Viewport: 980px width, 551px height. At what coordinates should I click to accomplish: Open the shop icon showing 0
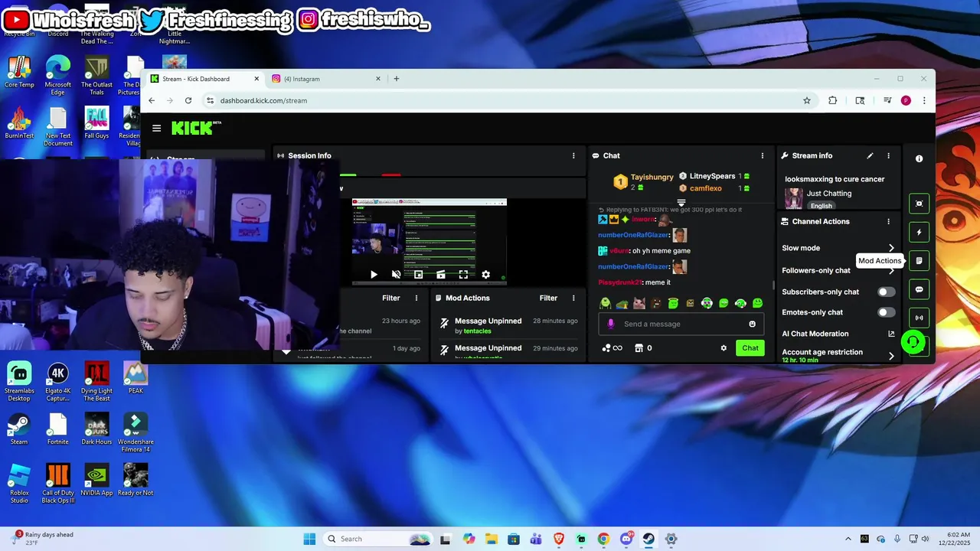point(643,348)
